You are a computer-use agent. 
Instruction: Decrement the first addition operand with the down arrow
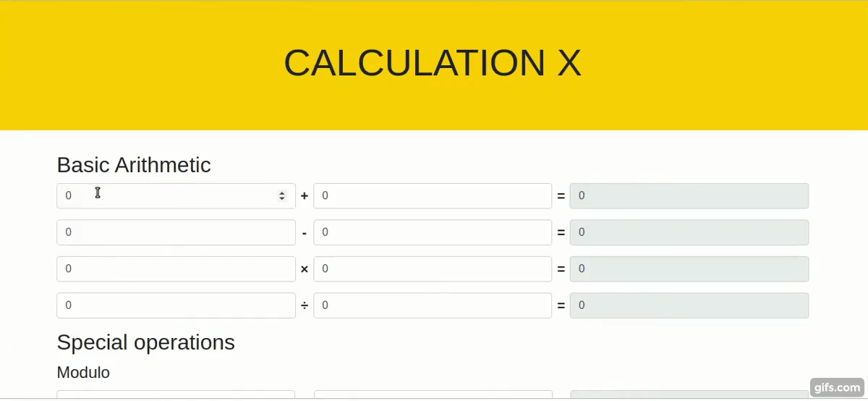coord(282,199)
